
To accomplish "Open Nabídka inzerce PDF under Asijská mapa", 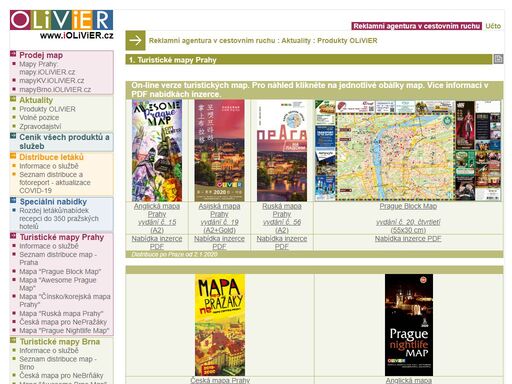I will [219, 243].
